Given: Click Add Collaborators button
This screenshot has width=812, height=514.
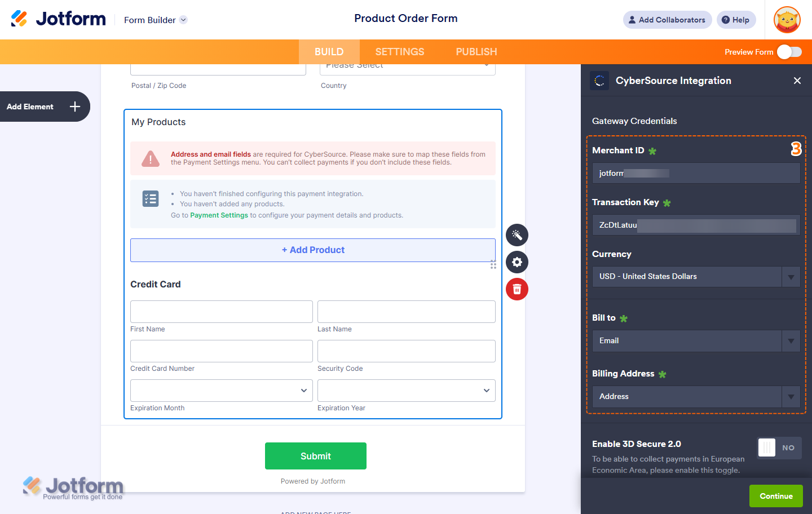Looking at the screenshot, I should pos(668,20).
